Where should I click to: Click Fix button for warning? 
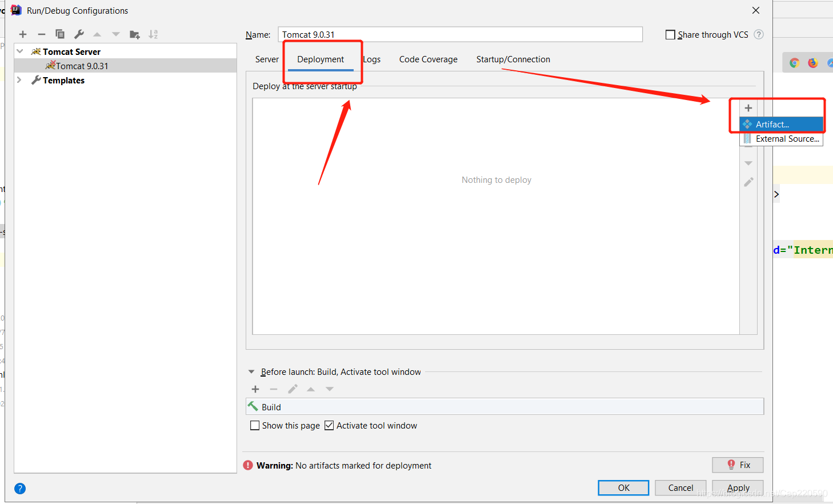click(x=738, y=465)
